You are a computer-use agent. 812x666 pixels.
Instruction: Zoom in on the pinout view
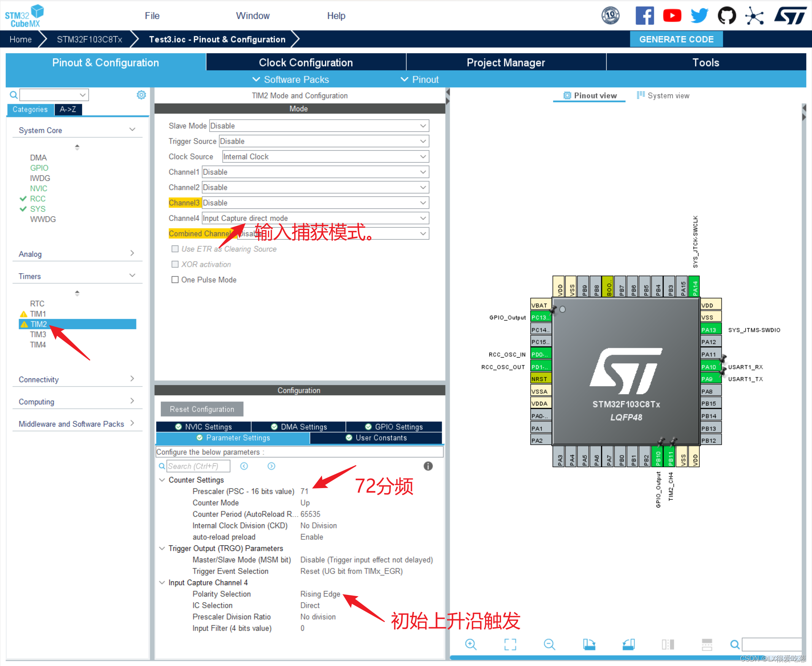pyautogui.click(x=471, y=644)
